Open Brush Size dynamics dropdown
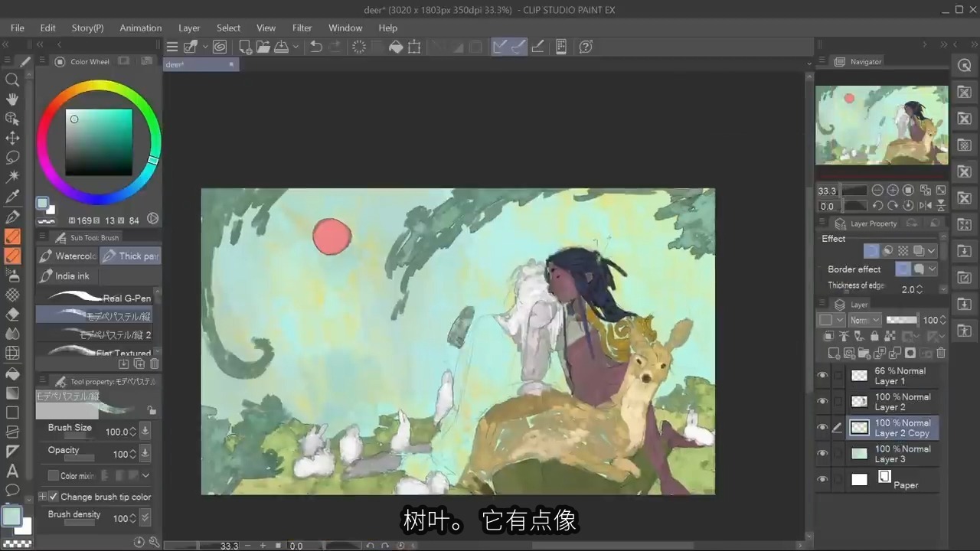The height and width of the screenshot is (551, 980). pyautogui.click(x=145, y=432)
